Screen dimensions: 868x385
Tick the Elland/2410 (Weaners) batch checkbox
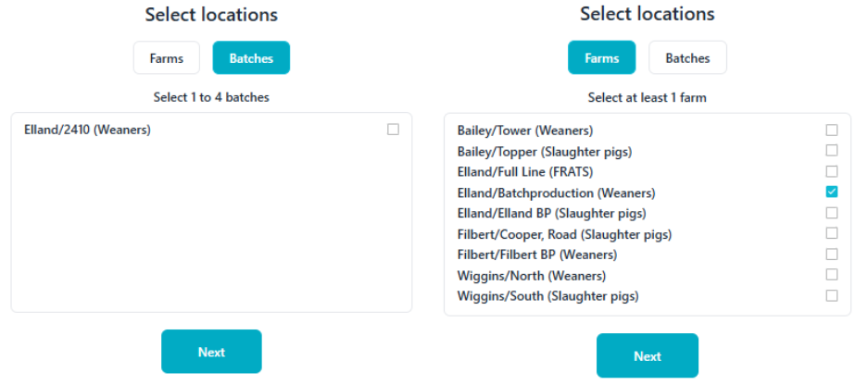(393, 130)
